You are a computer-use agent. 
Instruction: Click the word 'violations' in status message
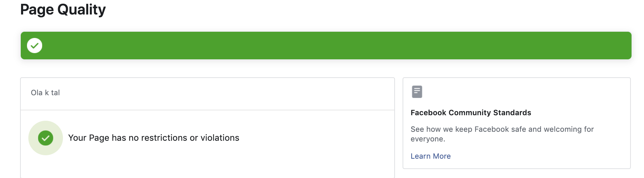tap(220, 138)
